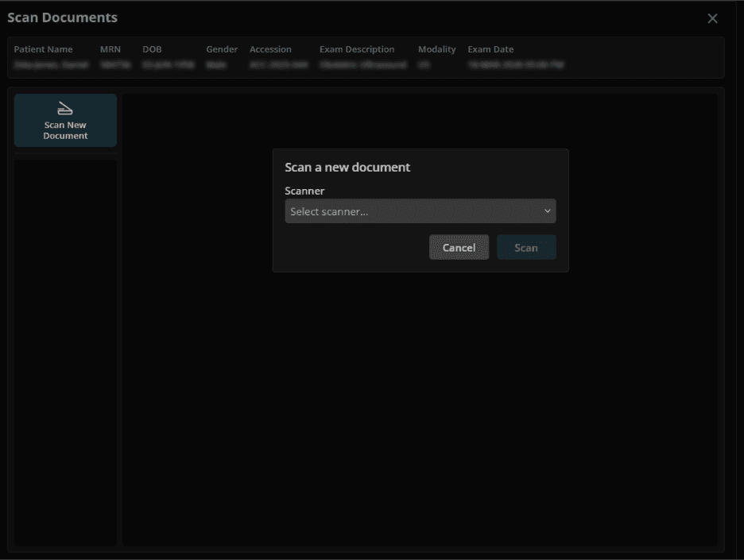744x560 pixels.
Task: Click the Accession column label
Action: [270, 49]
